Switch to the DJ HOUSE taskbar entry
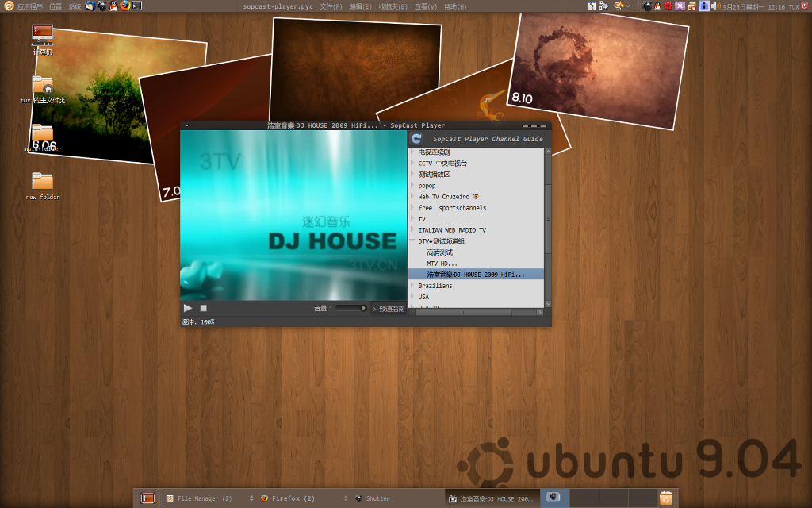The height and width of the screenshot is (508, 812). coord(491,498)
